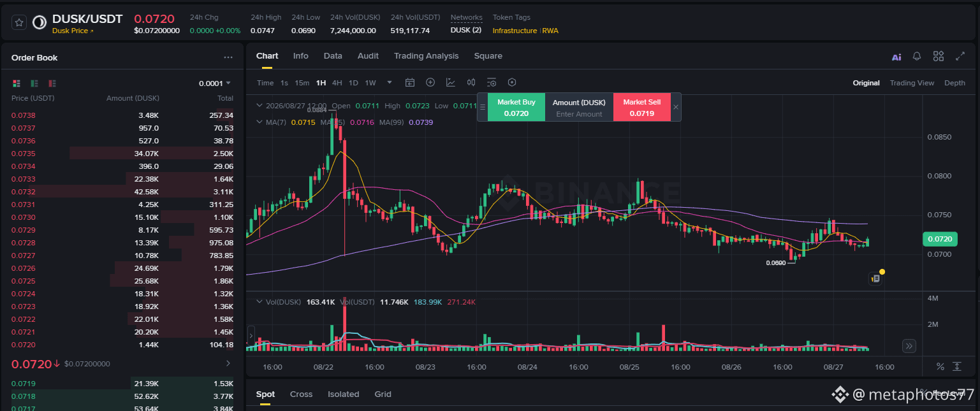Switch to the Time line chart
The height and width of the screenshot is (411, 980).
click(x=265, y=83)
